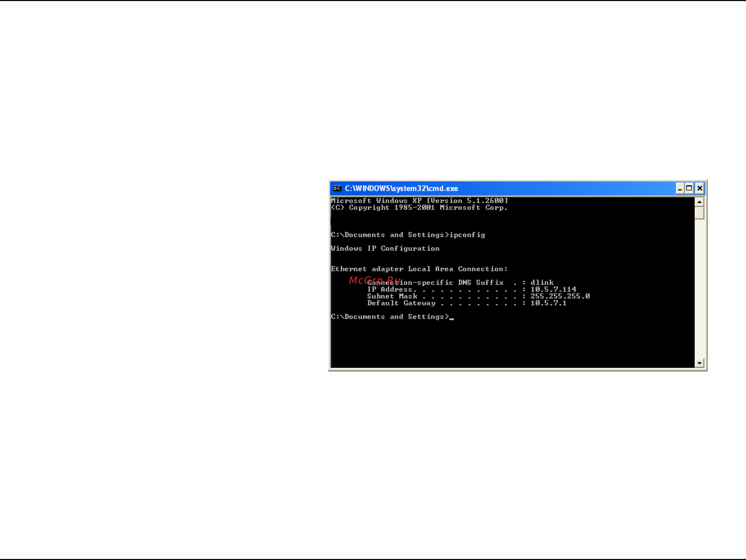
Task: Click the 'Subnet Mask' label
Action: [x=392, y=296]
